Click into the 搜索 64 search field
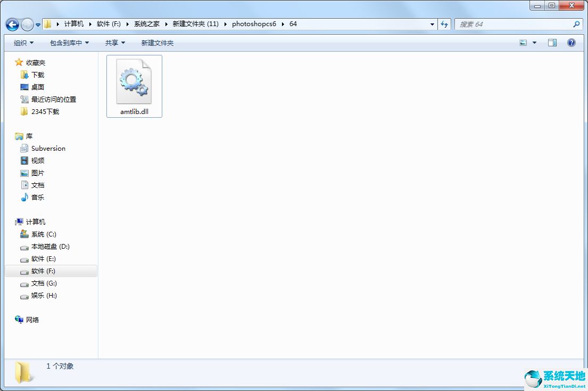Image resolution: width=588 pixels, height=391 pixels. click(514, 25)
